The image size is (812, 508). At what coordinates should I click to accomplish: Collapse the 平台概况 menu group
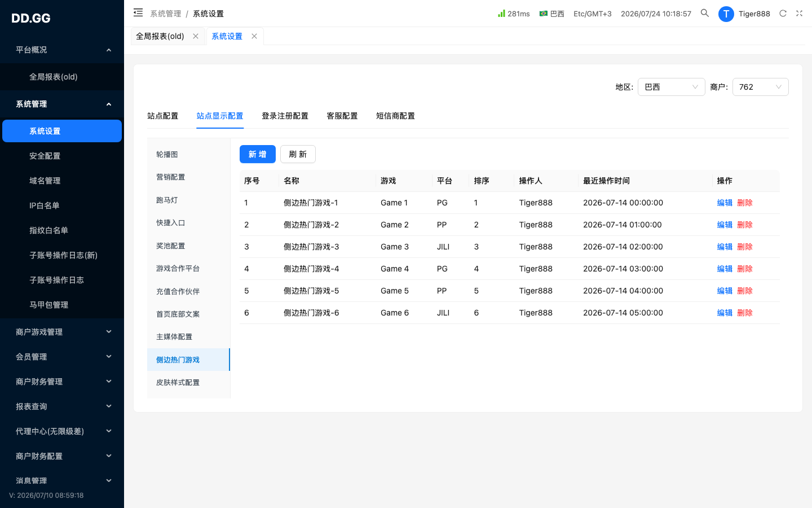(x=62, y=50)
